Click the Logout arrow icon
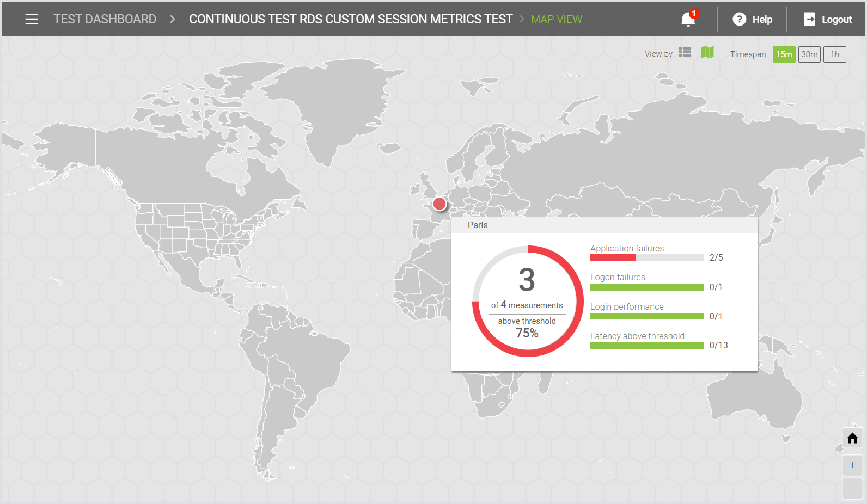The image size is (867, 504). click(809, 19)
